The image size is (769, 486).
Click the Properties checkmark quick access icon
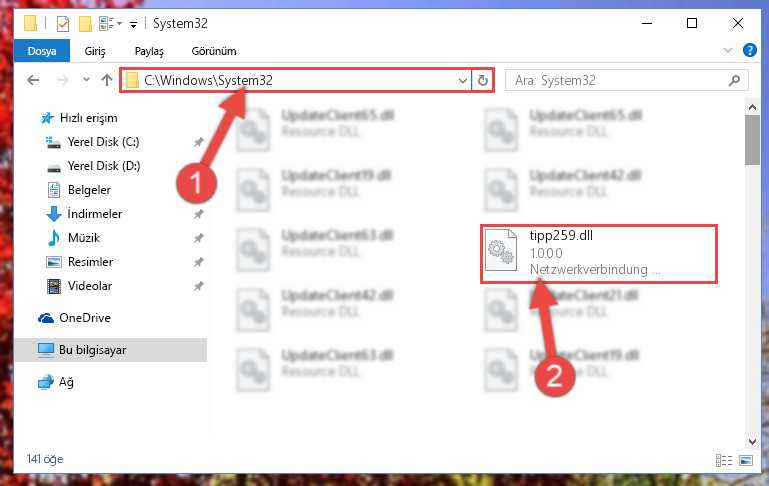click(x=63, y=24)
